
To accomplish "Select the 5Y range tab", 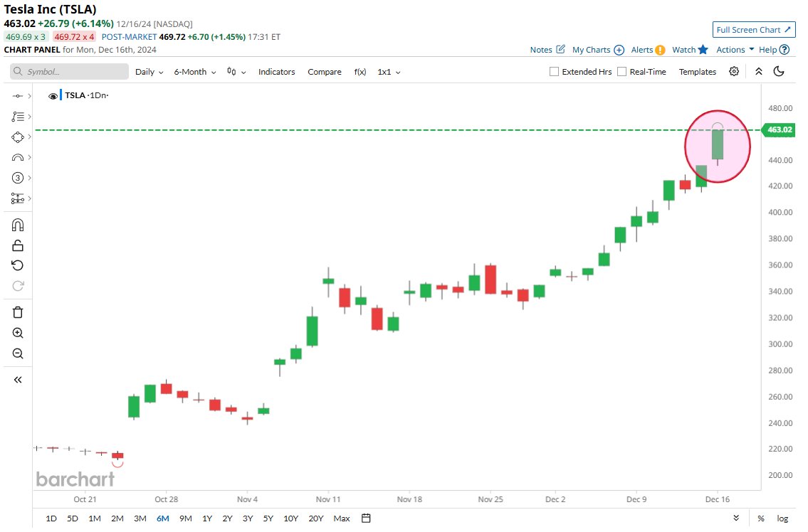I will pos(268,518).
